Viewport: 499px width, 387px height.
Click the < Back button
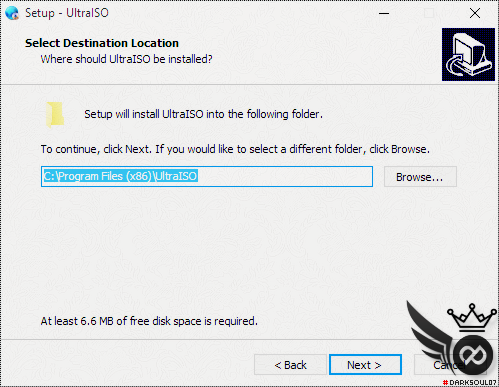pos(290,365)
